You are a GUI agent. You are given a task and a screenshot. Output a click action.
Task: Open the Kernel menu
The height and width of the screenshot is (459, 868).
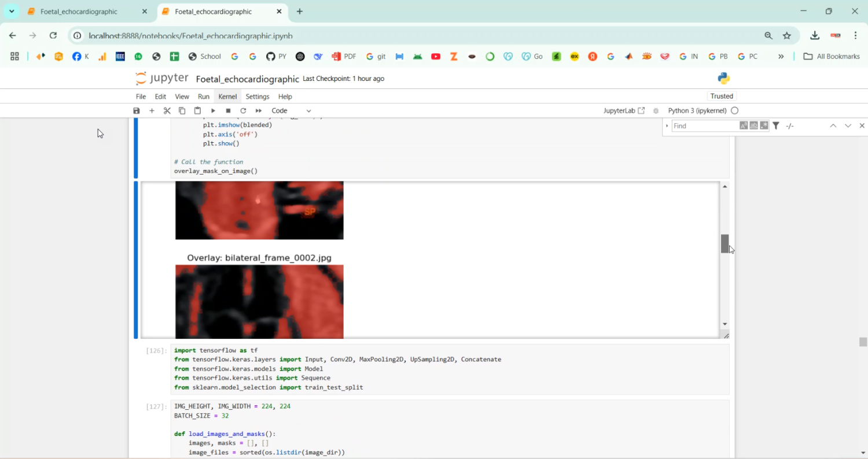click(227, 97)
